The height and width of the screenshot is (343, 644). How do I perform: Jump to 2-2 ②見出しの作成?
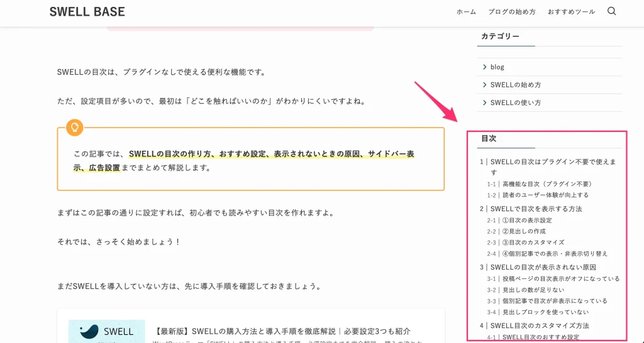(x=516, y=231)
